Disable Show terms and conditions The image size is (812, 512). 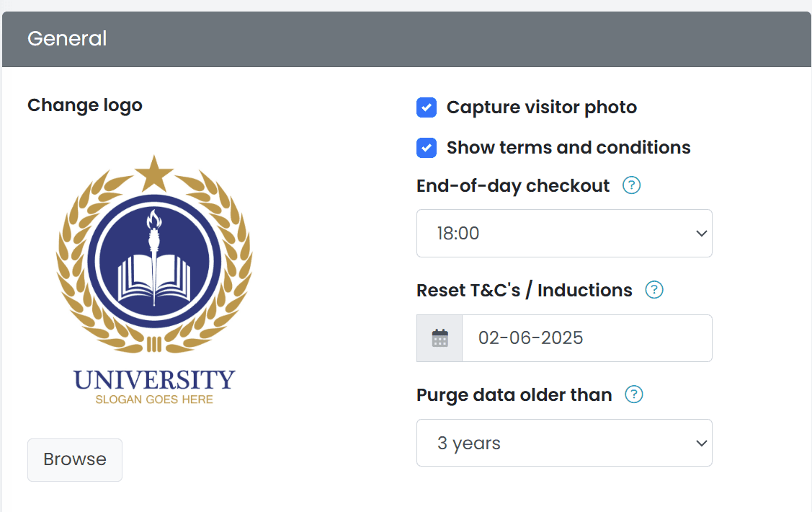(427, 147)
